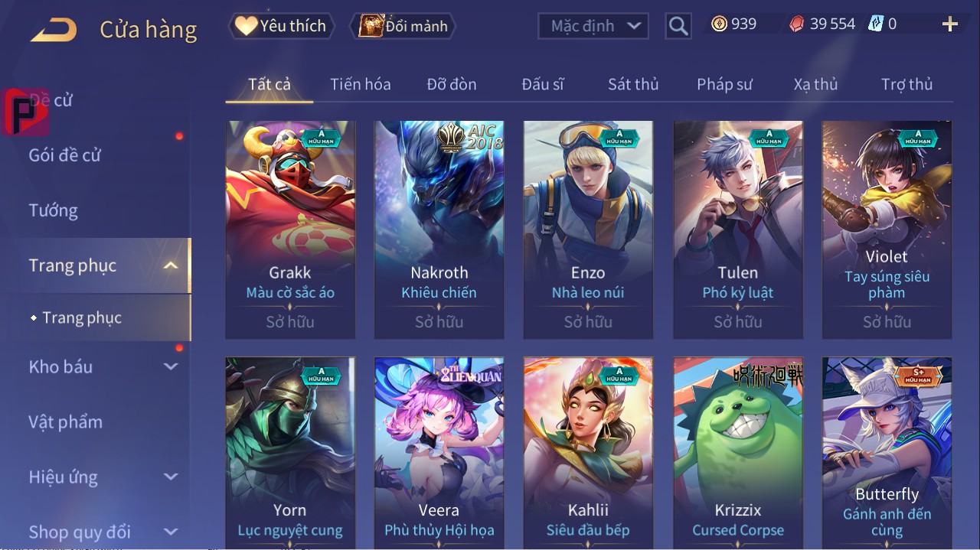Open the Đổi mảnh chest icon
Viewport: 980px width, 550px height.
click(371, 26)
